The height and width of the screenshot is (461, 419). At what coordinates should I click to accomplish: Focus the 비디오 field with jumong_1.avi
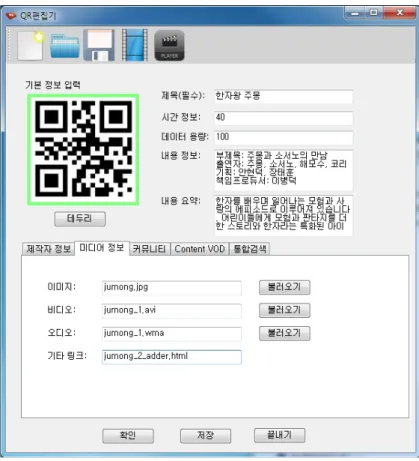(x=172, y=311)
